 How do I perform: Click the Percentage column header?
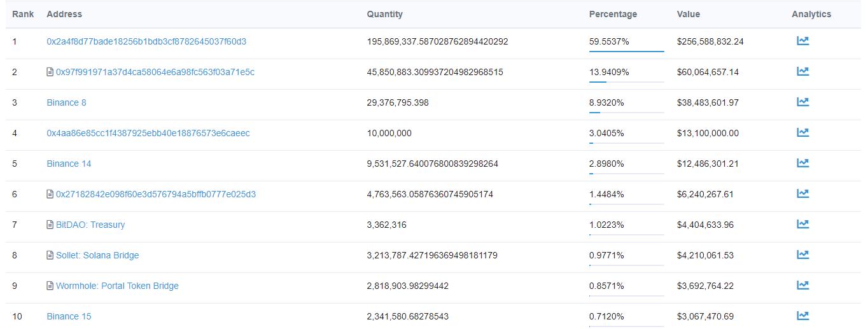(613, 14)
